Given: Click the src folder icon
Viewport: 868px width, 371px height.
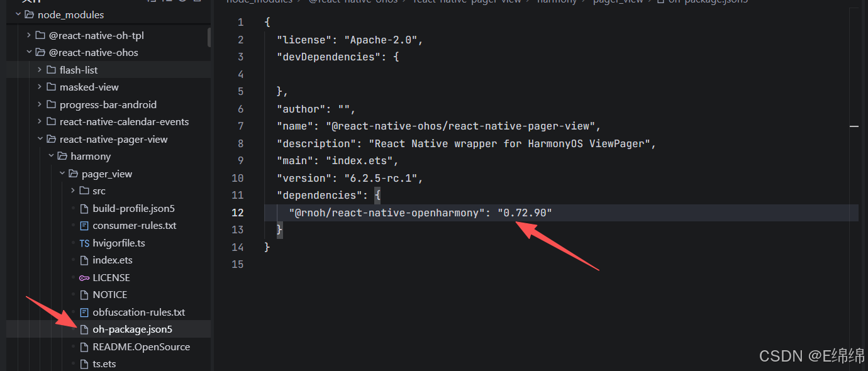Looking at the screenshot, I should [84, 191].
